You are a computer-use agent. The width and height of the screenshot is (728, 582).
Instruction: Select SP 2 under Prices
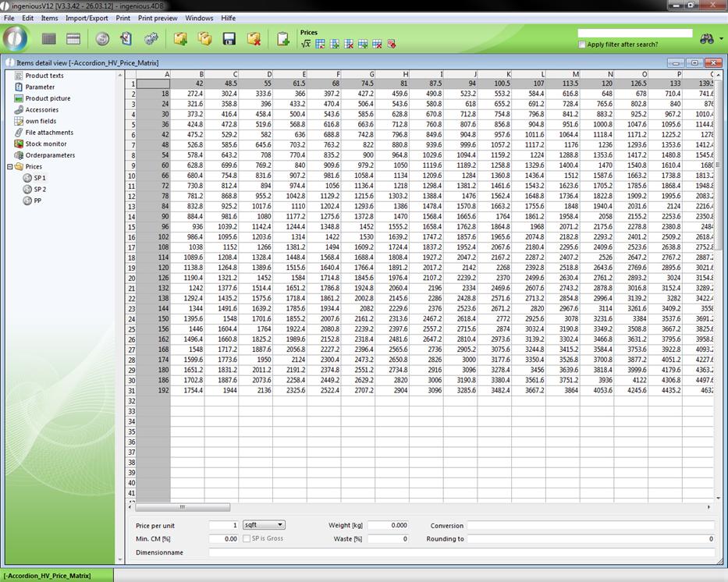pos(39,190)
